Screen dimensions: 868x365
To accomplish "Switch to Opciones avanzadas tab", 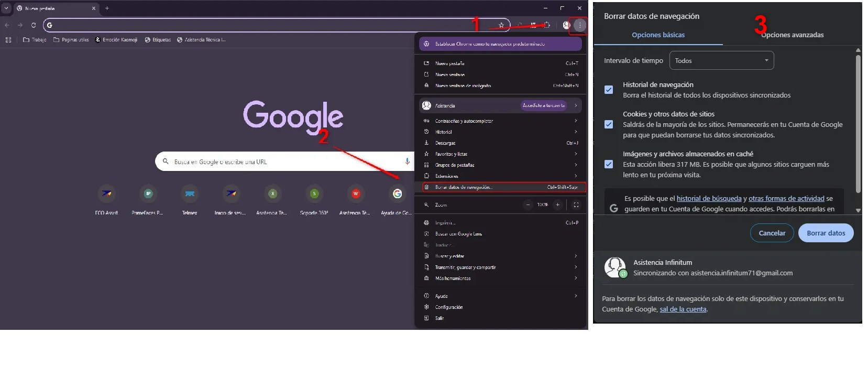I will point(792,35).
